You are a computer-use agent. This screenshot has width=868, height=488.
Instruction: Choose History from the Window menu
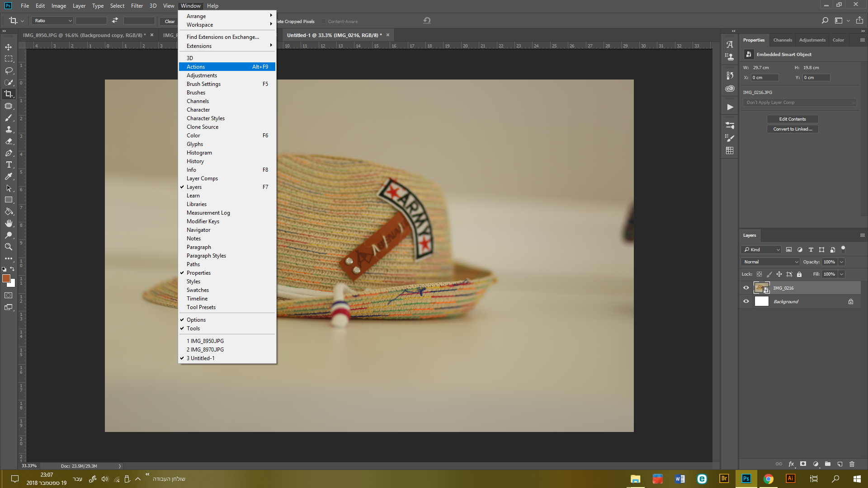(x=227, y=161)
